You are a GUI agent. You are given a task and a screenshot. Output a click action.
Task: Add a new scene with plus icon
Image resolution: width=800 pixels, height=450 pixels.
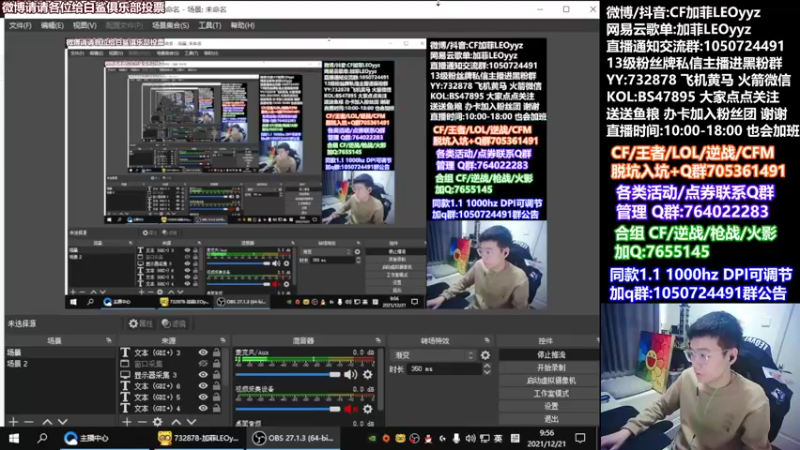(13, 422)
